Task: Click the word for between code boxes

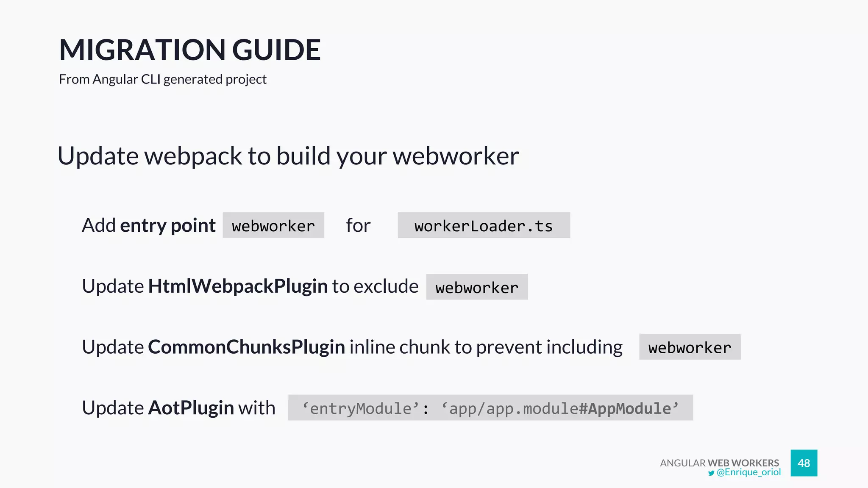Action: pos(358,225)
